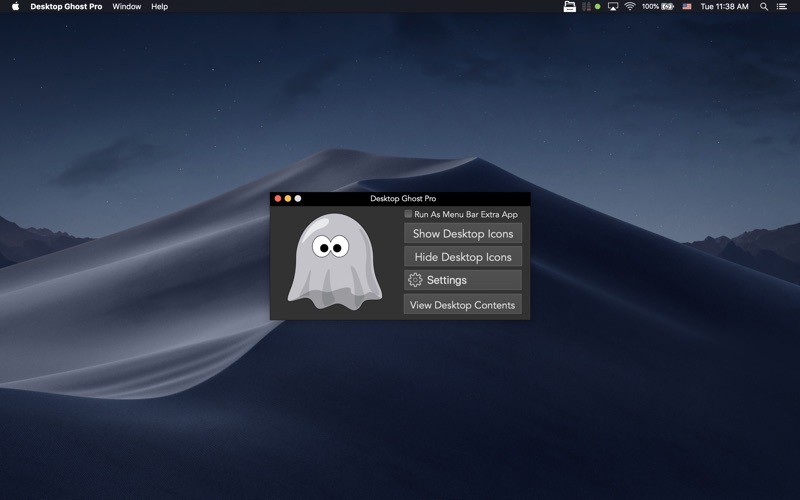
Task: Open the Help menu
Action: (159, 7)
